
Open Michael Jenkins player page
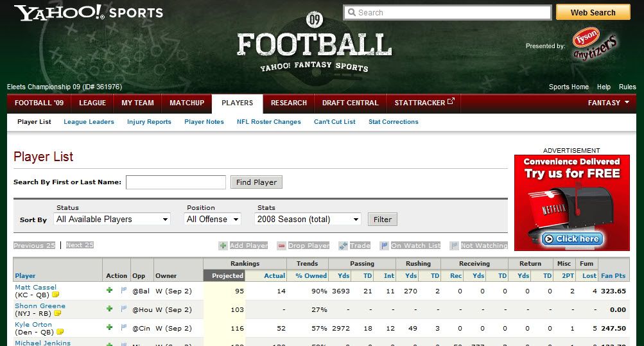pyautogui.click(x=43, y=343)
